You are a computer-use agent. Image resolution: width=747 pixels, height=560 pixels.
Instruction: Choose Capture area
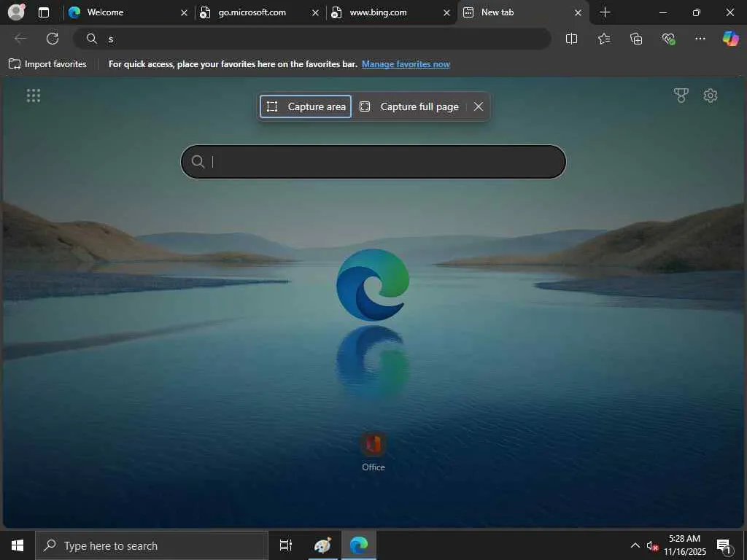click(x=306, y=106)
